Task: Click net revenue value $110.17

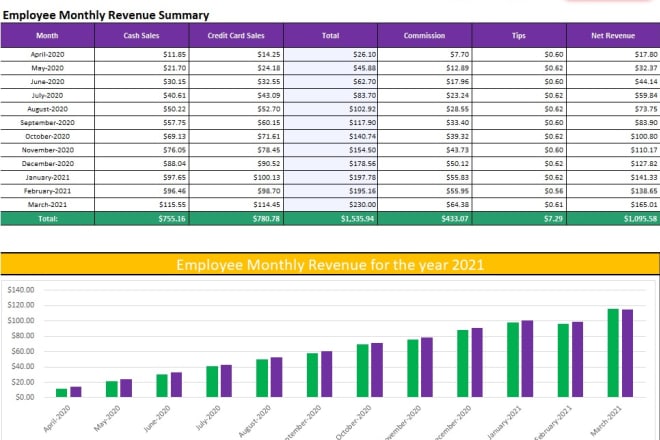Action: click(644, 150)
